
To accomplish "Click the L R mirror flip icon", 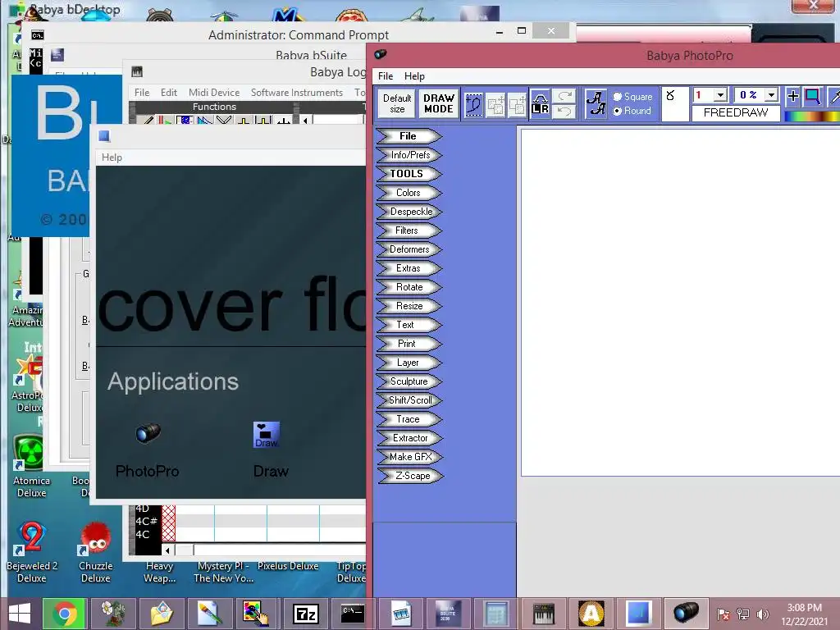I will [540, 104].
